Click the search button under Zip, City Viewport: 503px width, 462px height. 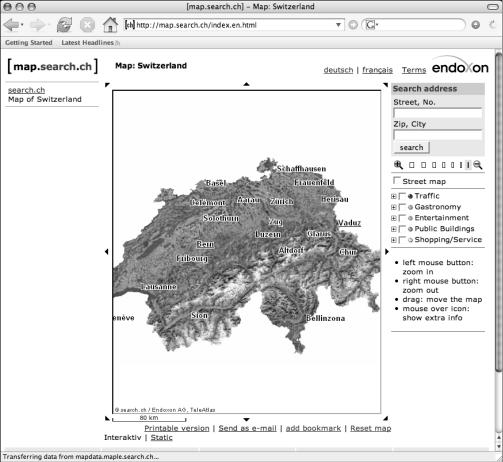(411, 147)
